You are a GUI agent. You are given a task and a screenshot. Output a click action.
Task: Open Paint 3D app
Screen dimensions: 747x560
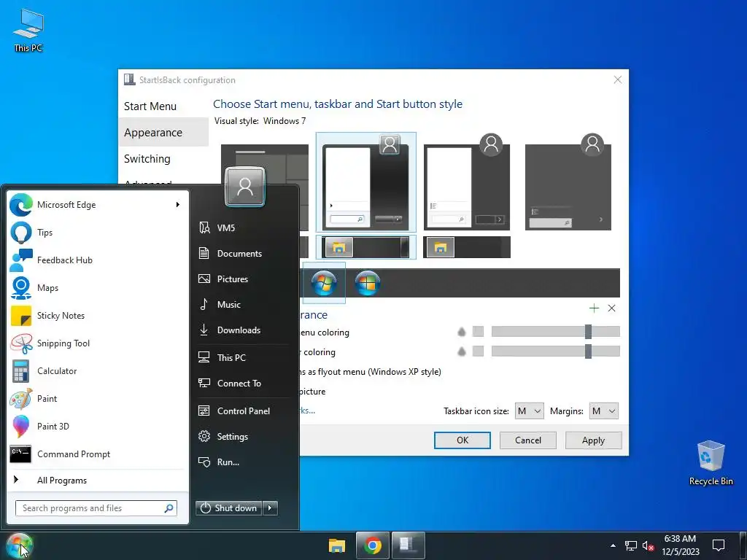tap(96, 426)
